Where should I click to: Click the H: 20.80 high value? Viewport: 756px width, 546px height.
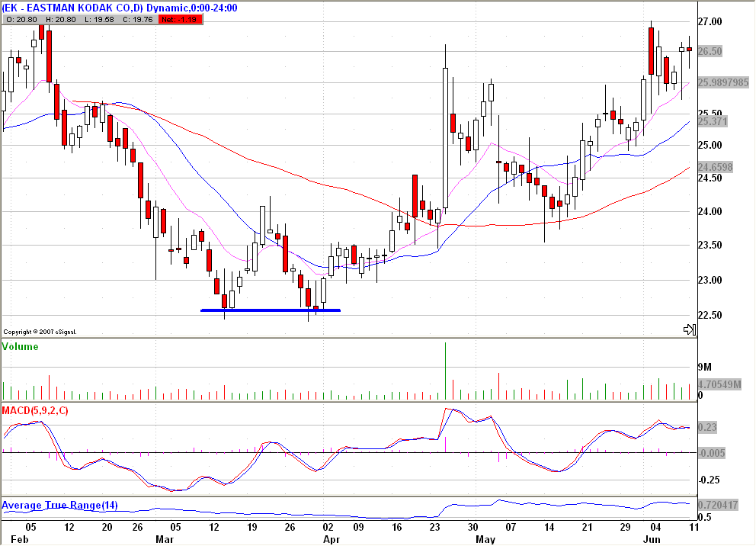(x=61, y=20)
